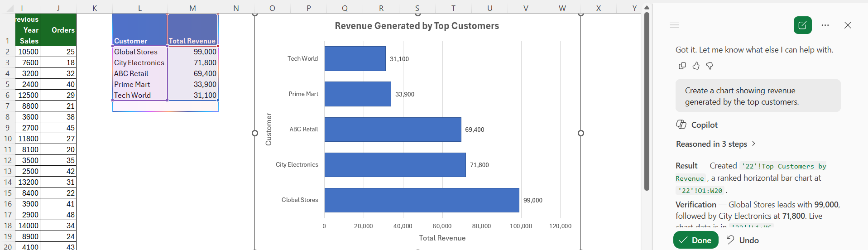The height and width of the screenshot is (250, 868).
Task: Select the chart title 'Revenue Generated by Top Customers'
Action: pyautogui.click(x=417, y=26)
